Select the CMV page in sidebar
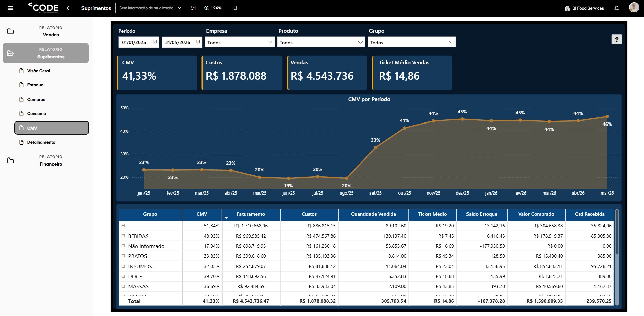Image resolution: width=644 pixels, height=316 pixels. click(x=52, y=128)
